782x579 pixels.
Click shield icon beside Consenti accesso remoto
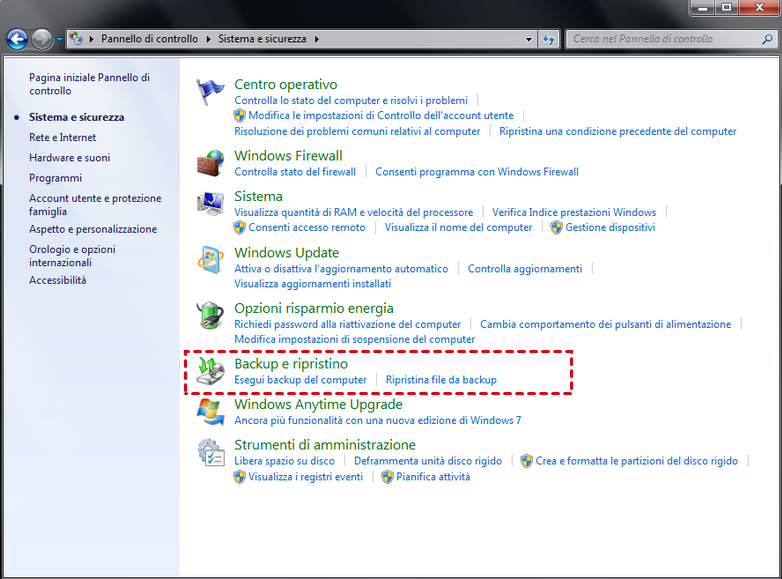(x=239, y=227)
